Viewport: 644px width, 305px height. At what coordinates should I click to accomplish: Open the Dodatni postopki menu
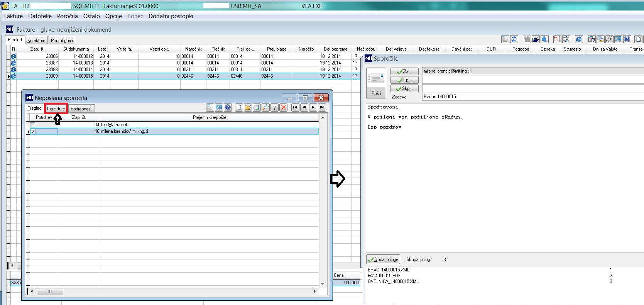pos(171,16)
